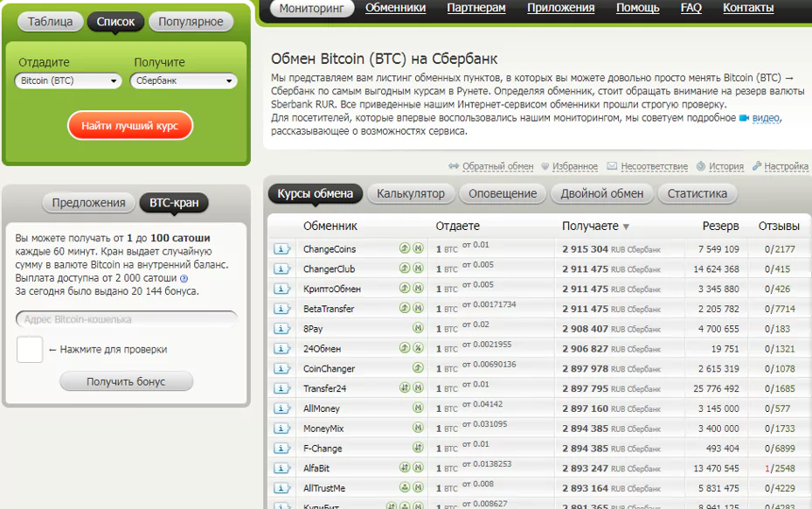Open Помощь in navigation
Screen dimensions: 812x509
637,8
